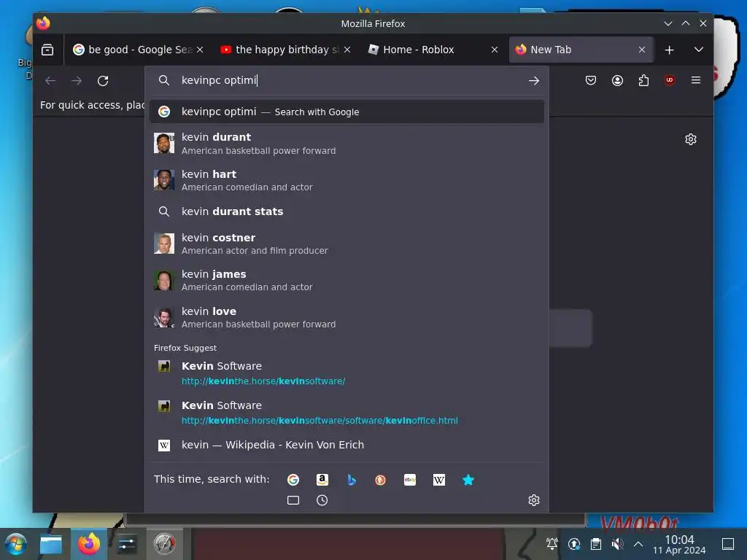Close the Home - Roblox tab
Screen dimensions: 747x560
tap(495, 50)
